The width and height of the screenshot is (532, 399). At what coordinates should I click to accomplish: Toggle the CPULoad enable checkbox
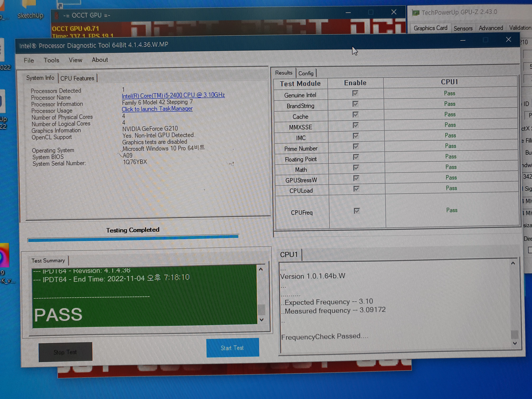(356, 189)
